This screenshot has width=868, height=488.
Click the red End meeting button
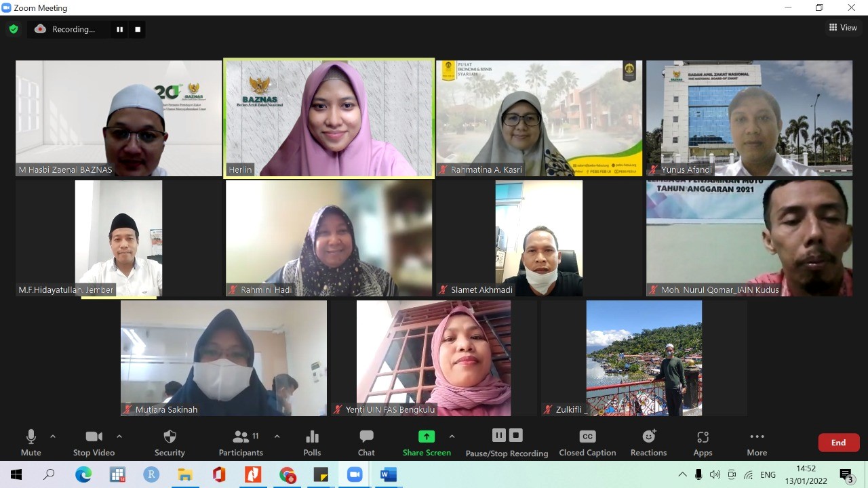839,443
